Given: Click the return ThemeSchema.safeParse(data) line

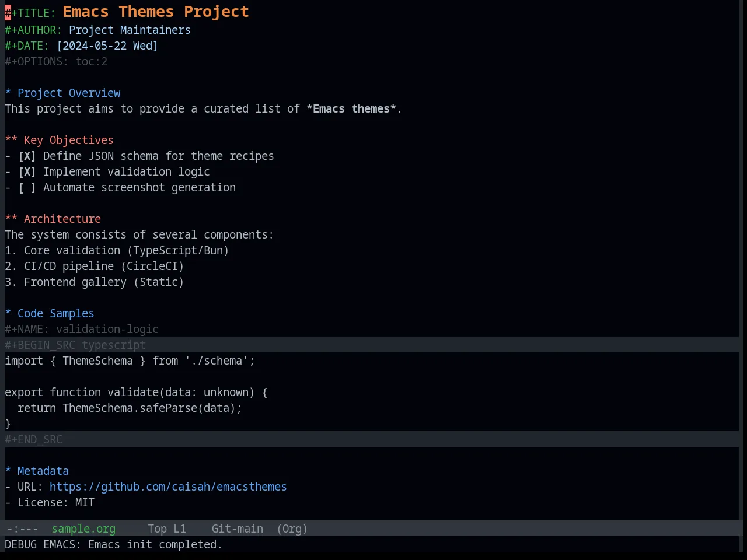Looking at the screenshot, I should coord(130,408).
